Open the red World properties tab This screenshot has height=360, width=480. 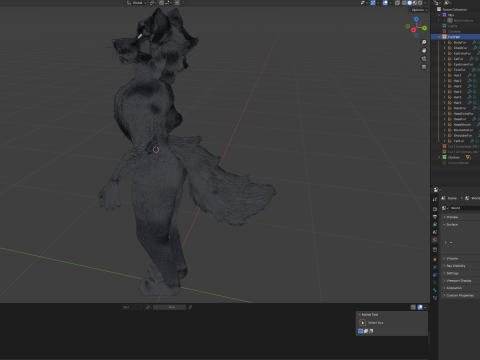[x=435, y=240]
